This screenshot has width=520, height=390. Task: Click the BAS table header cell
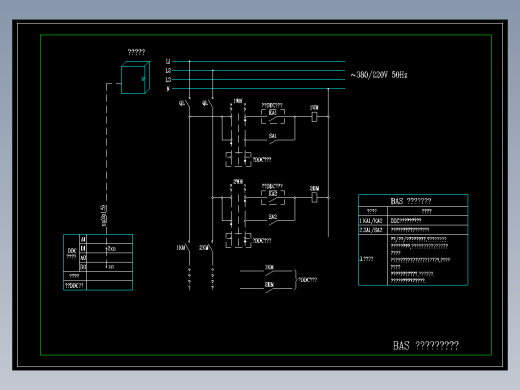[x=413, y=201]
